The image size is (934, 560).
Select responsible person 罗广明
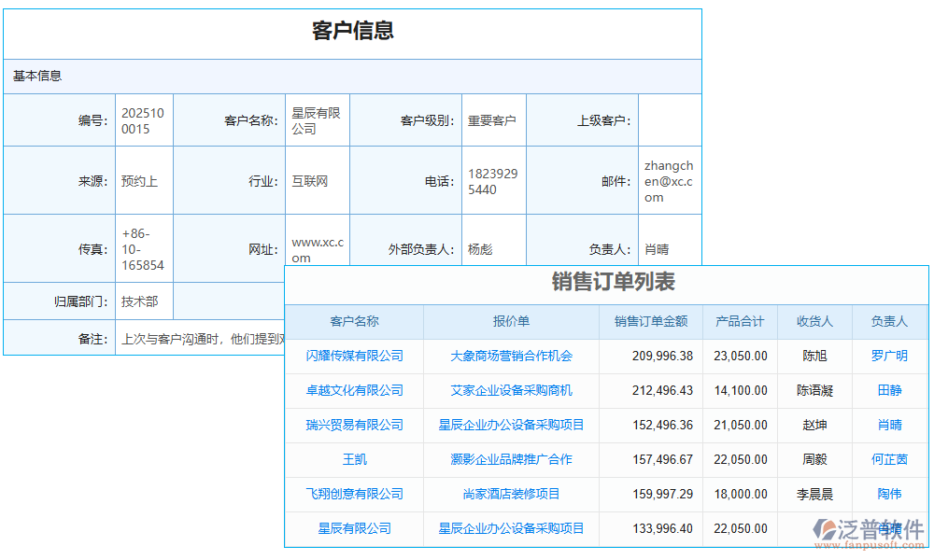[x=892, y=356]
